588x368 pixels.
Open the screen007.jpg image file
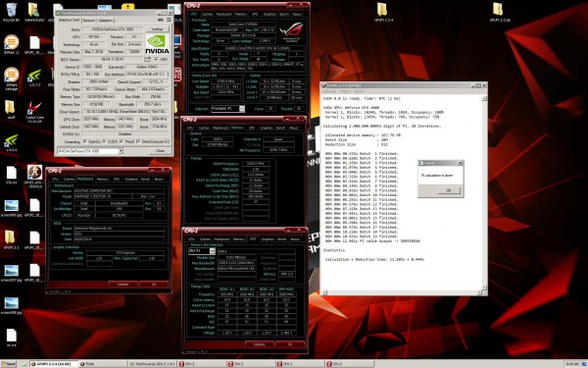point(11,273)
